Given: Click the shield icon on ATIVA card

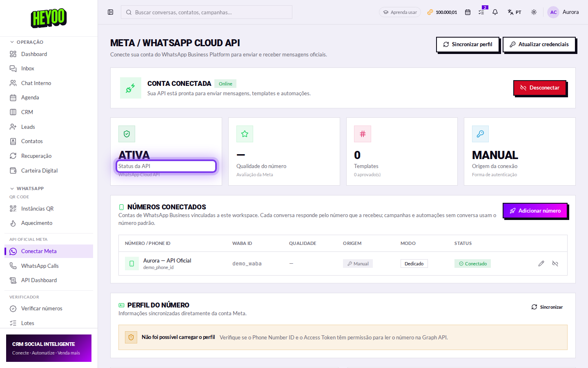Looking at the screenshot, I should click(127, 134).
